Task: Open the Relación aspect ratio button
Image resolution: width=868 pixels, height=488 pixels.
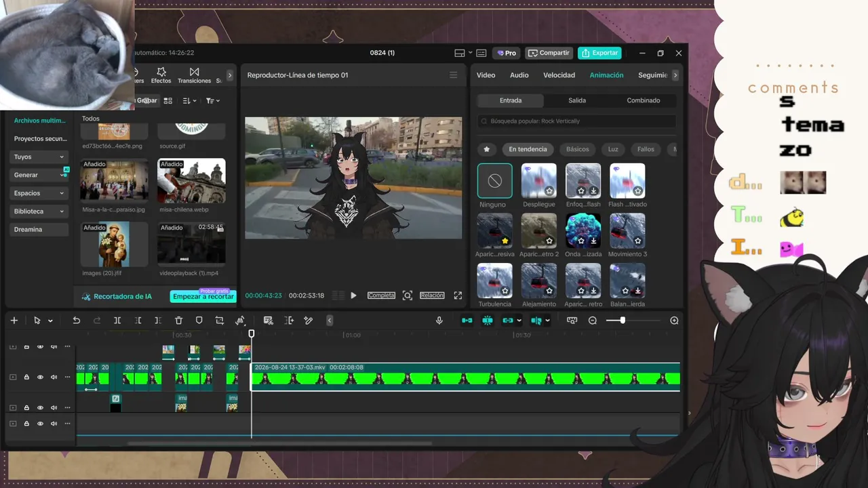Action: point(432,296)
